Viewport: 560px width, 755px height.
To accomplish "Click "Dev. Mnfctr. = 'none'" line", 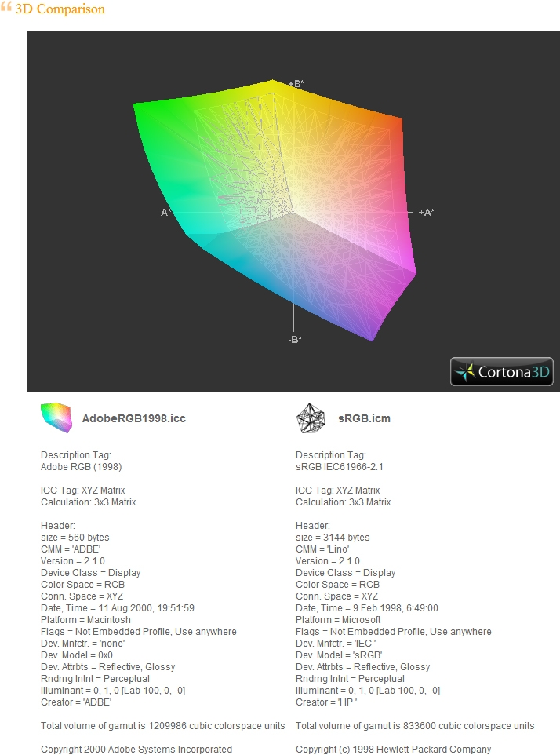I will [x=83, y=644].
